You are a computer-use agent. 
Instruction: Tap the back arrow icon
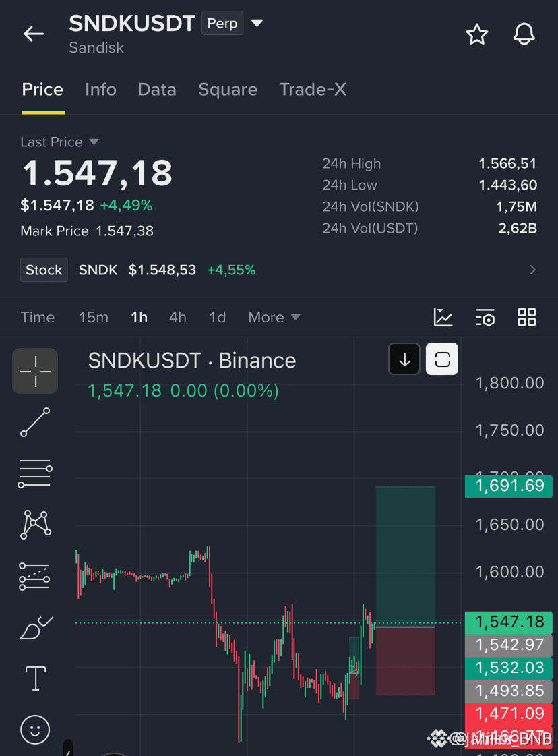[34, 34]
